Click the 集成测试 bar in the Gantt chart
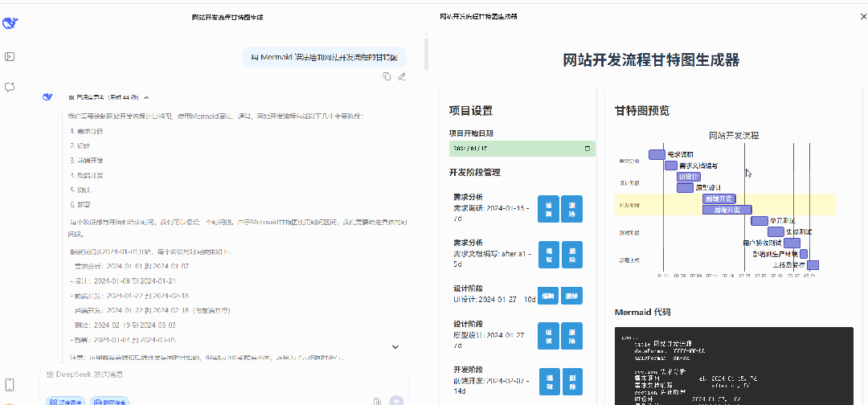The height and width of the screenshot is (405, 868). (x=776, y=231)
